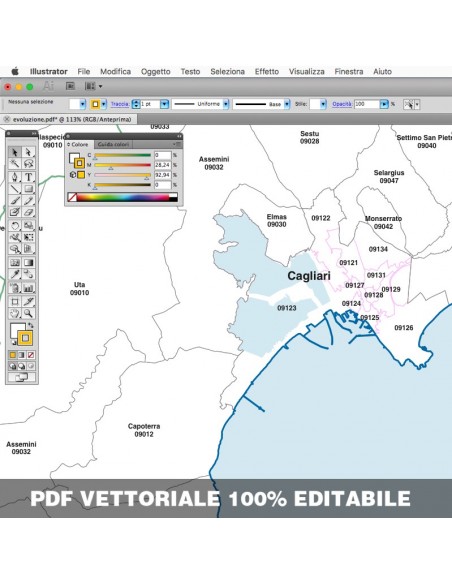The image size is (452, 584).
Task: Select the Mesh tool
Action: click(x=15, y=263)
